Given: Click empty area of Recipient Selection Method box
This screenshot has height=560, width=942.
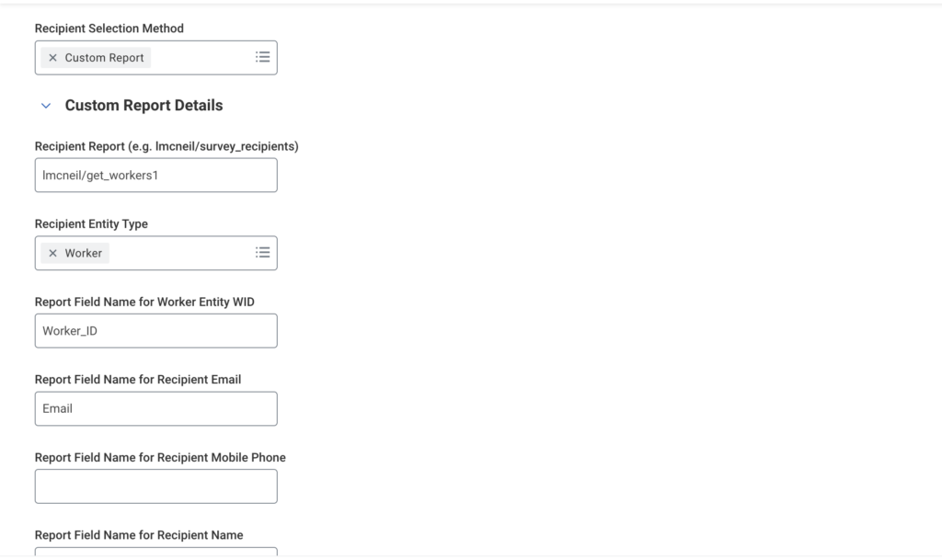Looking at the screenshot, I should tap(198, 58).
